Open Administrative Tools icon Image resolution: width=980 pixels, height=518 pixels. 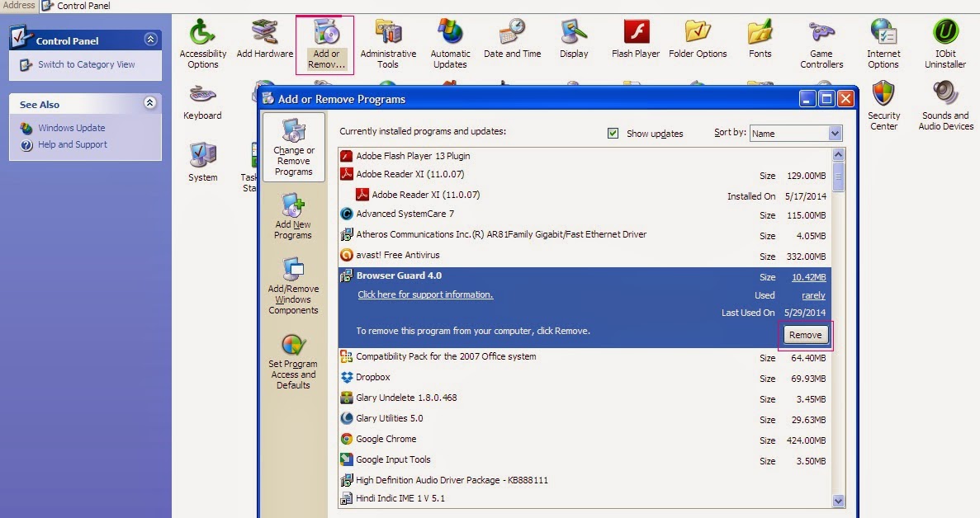(387, 44)
